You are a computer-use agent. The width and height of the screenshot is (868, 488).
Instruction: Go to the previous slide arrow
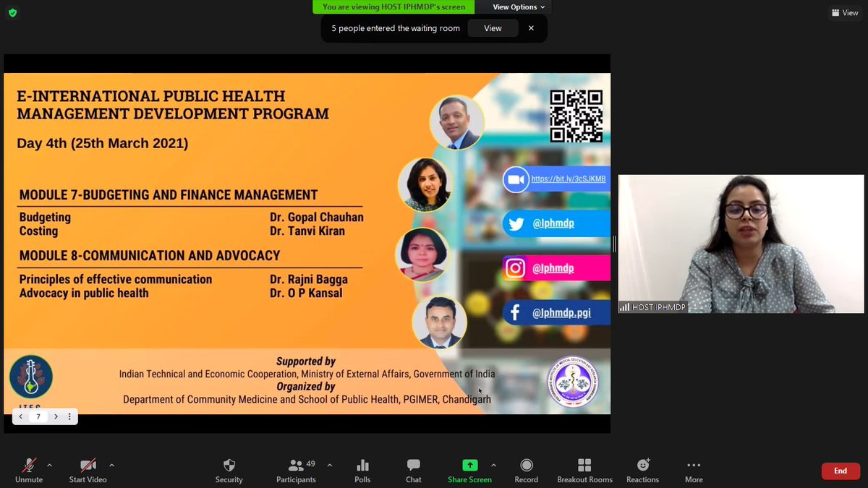click(21, 416)
